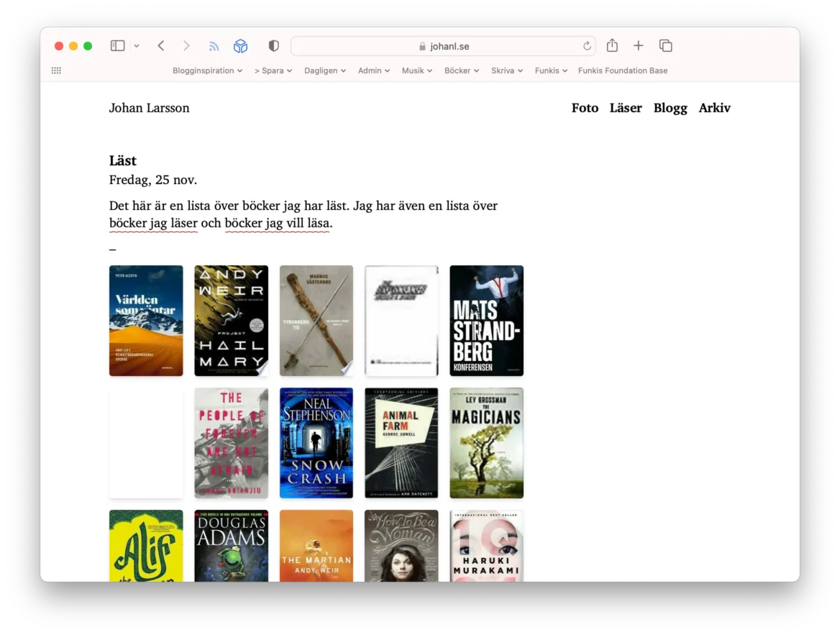The width and height of the screenshot is (840, 635).
Task: Open the Snow Crash book cover
Action: click(x=316, y=443)
